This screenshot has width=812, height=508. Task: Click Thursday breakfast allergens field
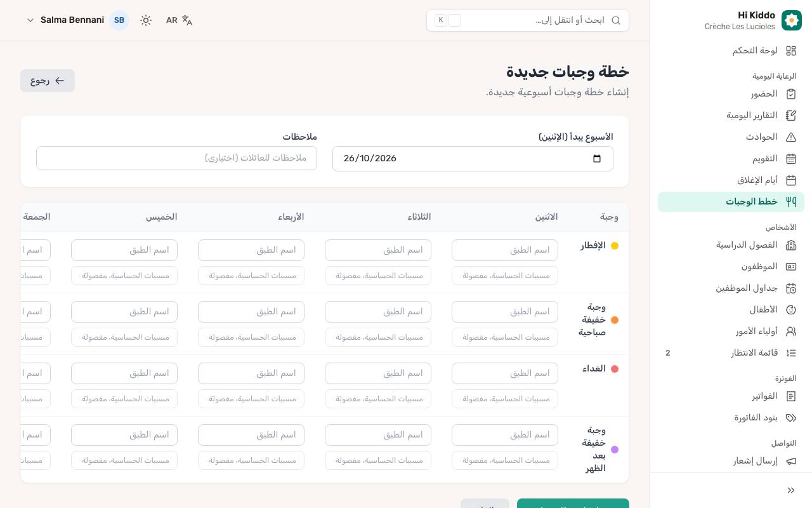(124, 276)
